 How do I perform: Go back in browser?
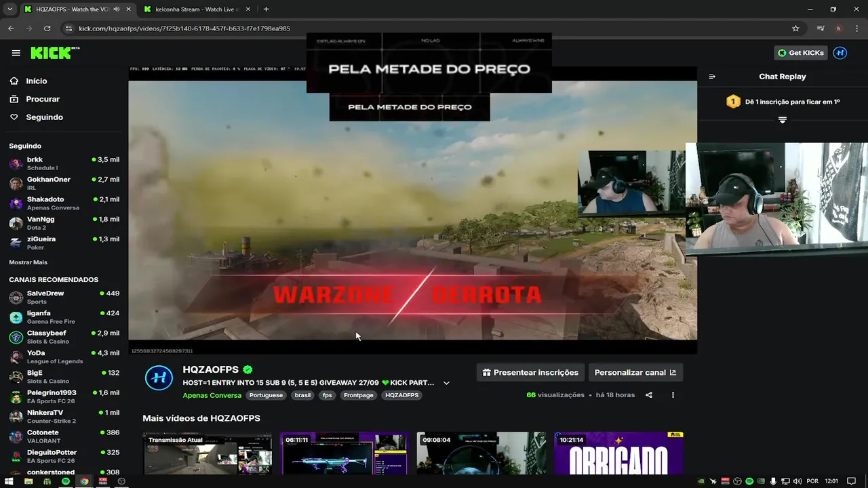tap(11, 28)
